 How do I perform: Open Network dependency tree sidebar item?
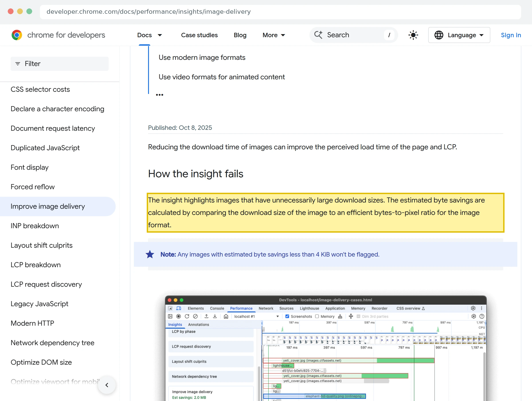(53, 343)
